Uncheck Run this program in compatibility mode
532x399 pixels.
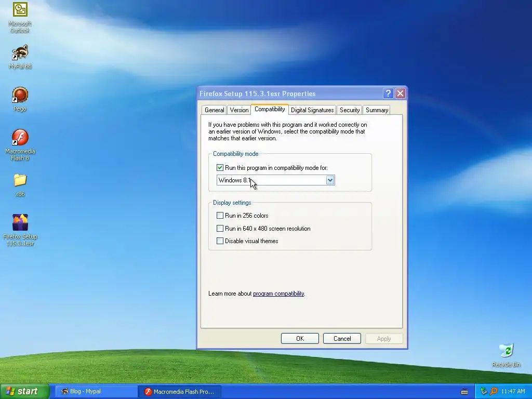pyautogui.click(x=220, y=168)
